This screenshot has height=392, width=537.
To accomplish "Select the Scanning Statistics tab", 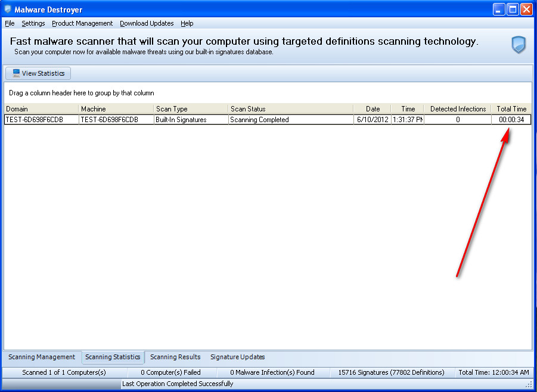I will (113, 357).
